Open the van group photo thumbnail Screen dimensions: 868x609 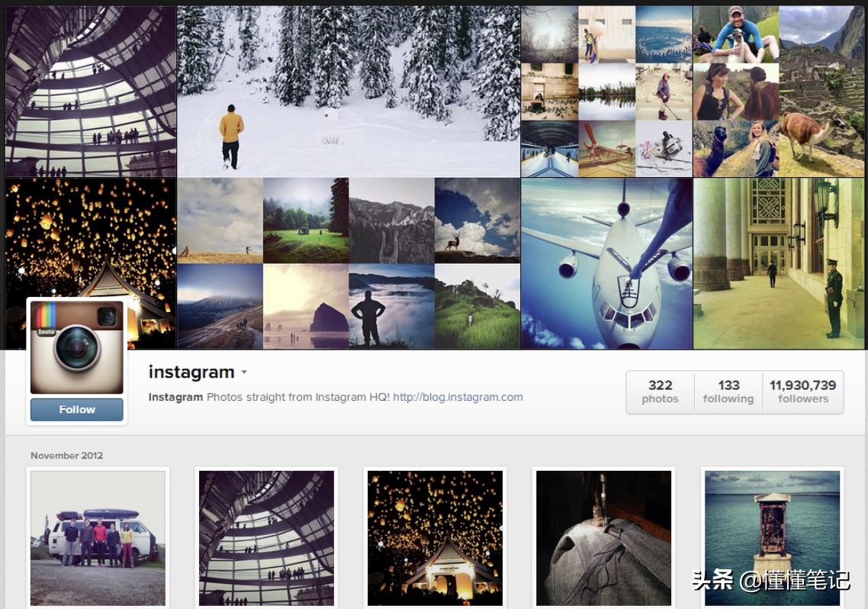[x=98, y=538]
